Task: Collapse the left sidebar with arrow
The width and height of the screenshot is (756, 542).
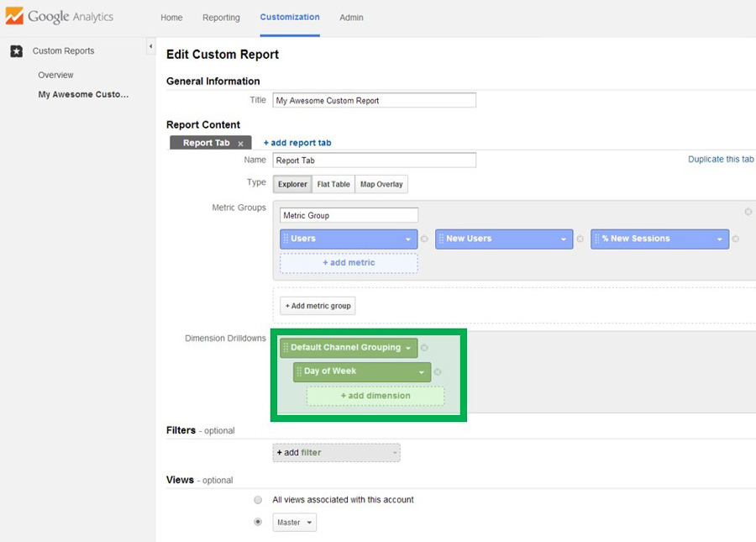Action: point(150,46)
